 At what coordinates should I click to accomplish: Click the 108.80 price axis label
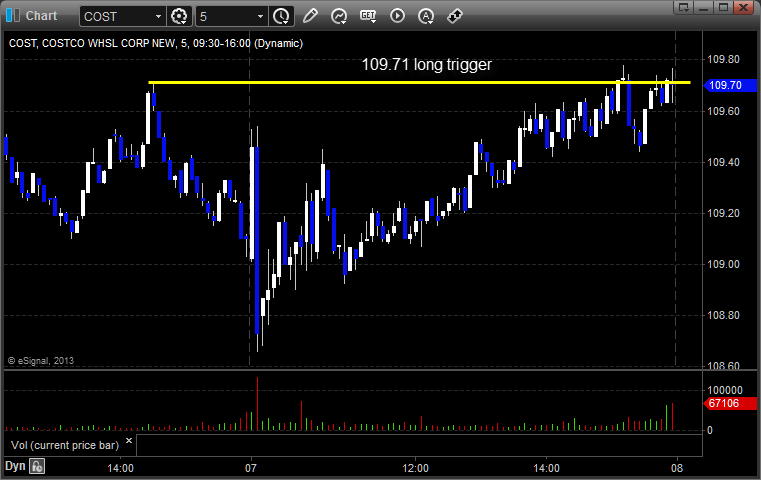coord(724,315)
